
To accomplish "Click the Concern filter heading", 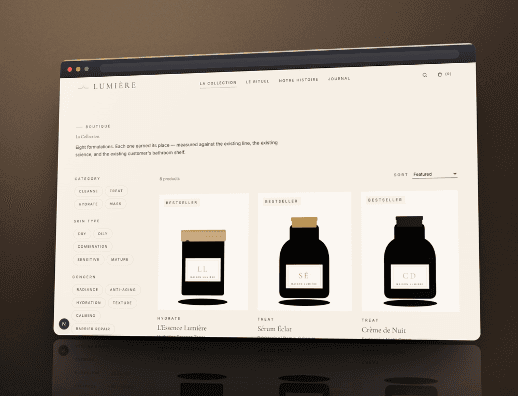I will coord(84,277).
